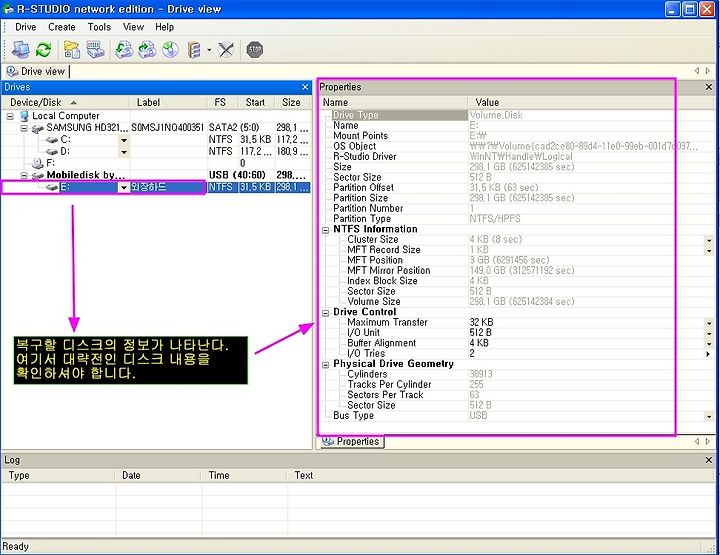Image resolution: width=720 pixels, height=555 pixels.
Task: Click the Remove crossed-tools toolbar icon
Action: click(225, 50)
